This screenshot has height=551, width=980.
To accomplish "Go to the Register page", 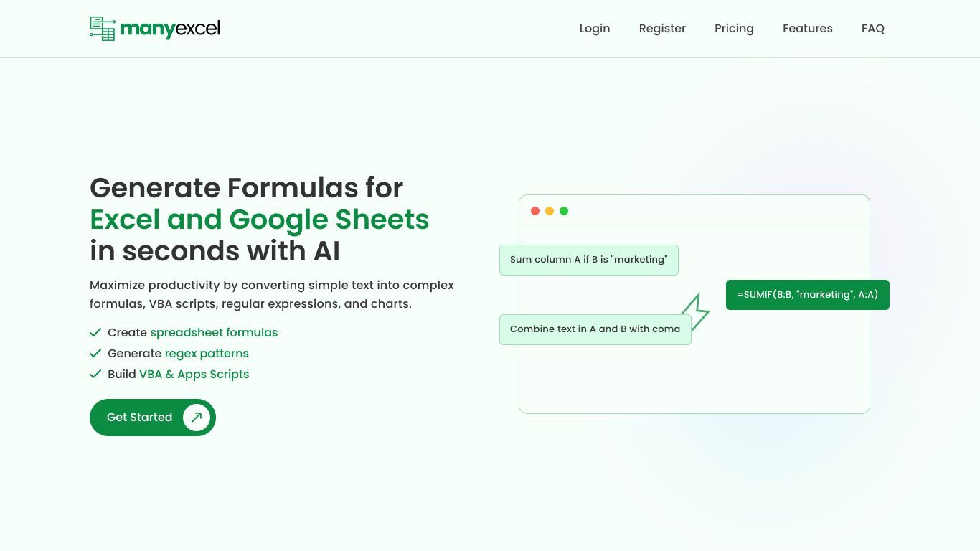I will (x=662, y=29).
